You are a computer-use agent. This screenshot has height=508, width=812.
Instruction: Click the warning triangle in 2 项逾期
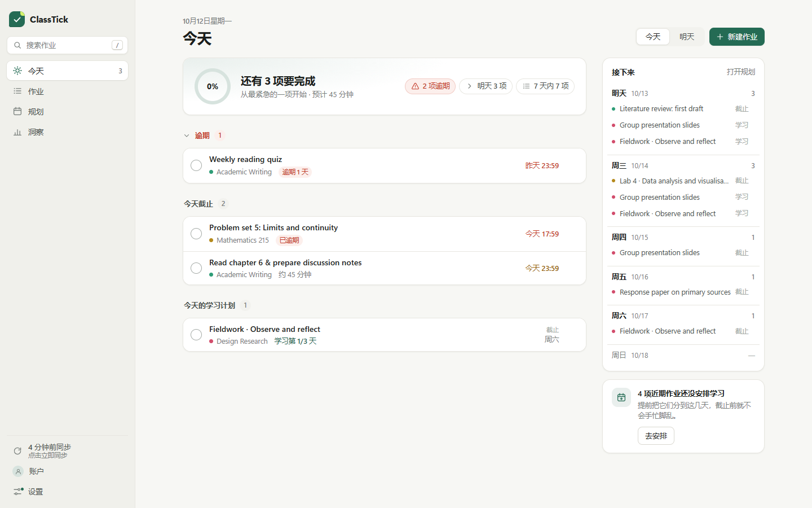pos(415,86)
